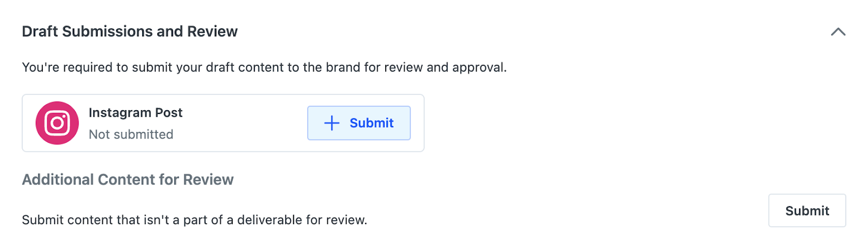Submit additional content for review

[807, 211]
